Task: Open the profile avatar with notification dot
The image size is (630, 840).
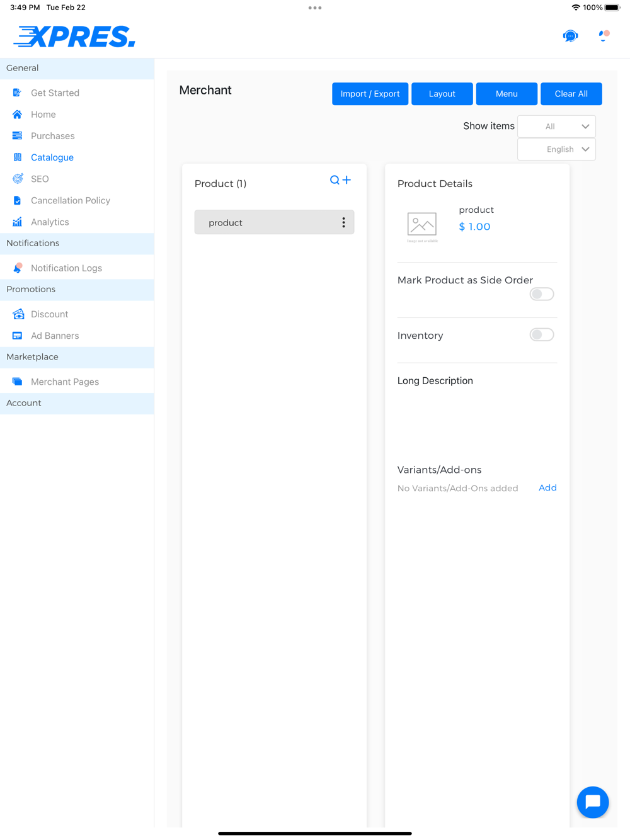Action: coord(604,35)
